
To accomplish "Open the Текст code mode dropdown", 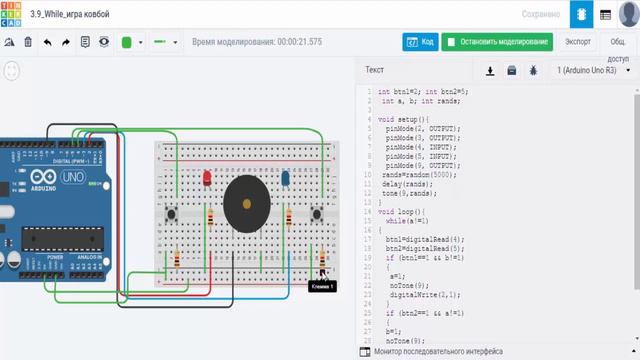I will point(375,70).
